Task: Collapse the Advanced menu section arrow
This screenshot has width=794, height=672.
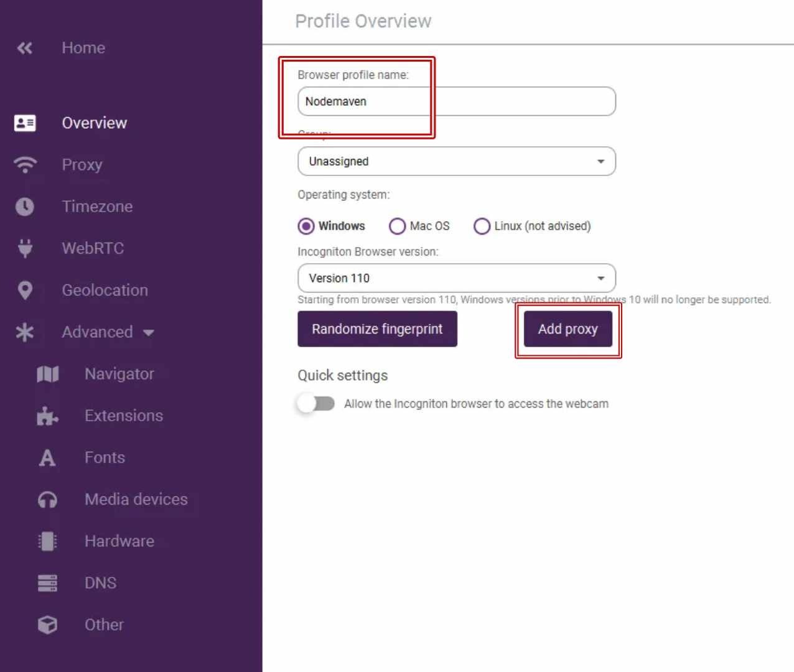Action: [149, 332]
